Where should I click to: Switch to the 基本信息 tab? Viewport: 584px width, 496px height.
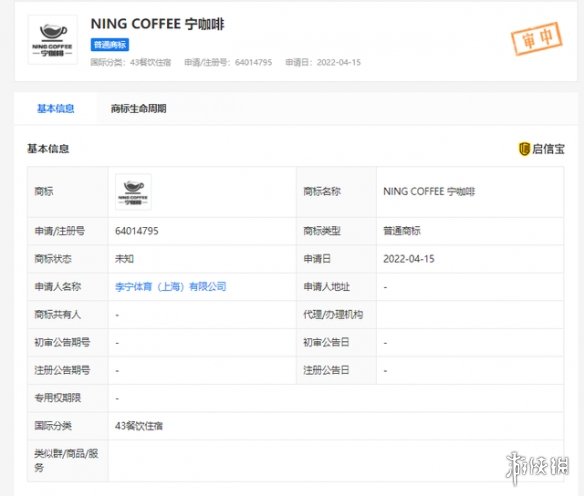[x=55, y=109]
